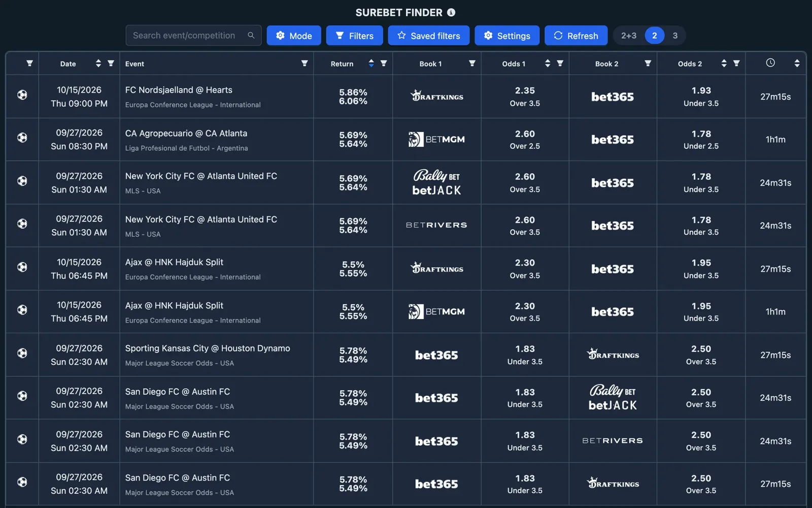This screenshot has width=812, height=508.
Task: Click DraftKings logo in FC Nordsjaelland row
Action: [437, 96]
